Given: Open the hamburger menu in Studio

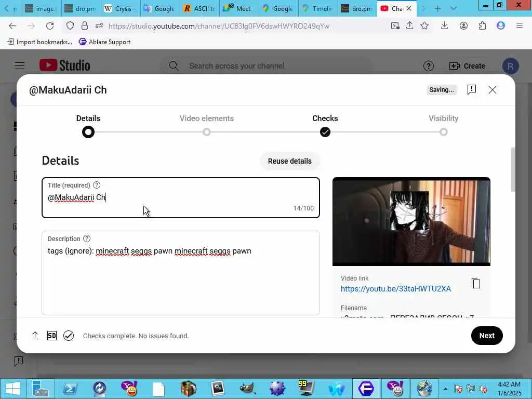Looking at the screenshot, I should (20, 66).
